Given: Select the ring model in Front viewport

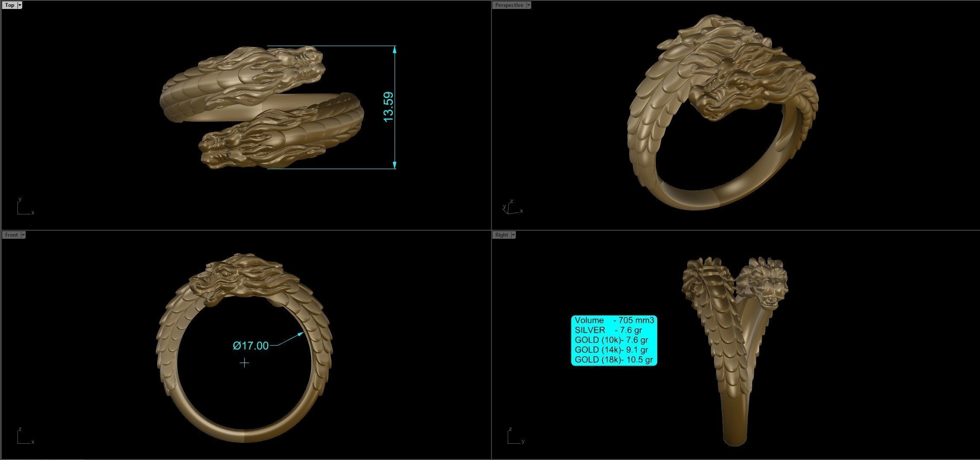Looking at the screenshot, I should click(244, 348).
